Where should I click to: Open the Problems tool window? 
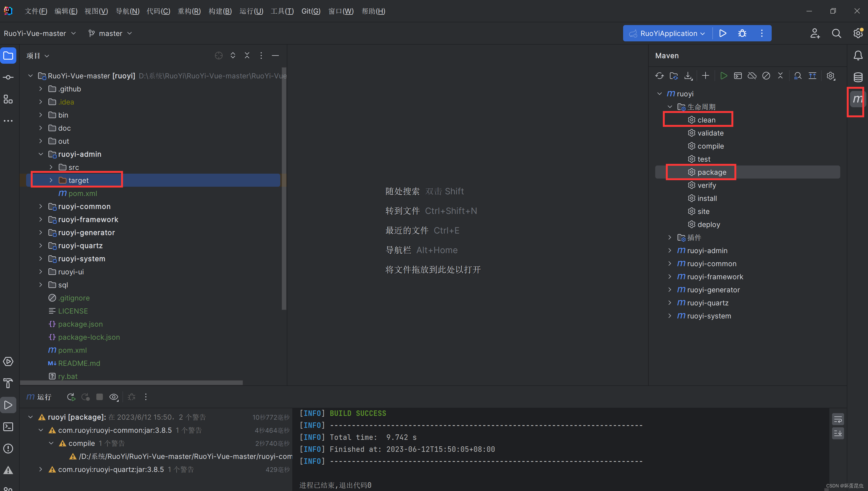click(8, 449)
